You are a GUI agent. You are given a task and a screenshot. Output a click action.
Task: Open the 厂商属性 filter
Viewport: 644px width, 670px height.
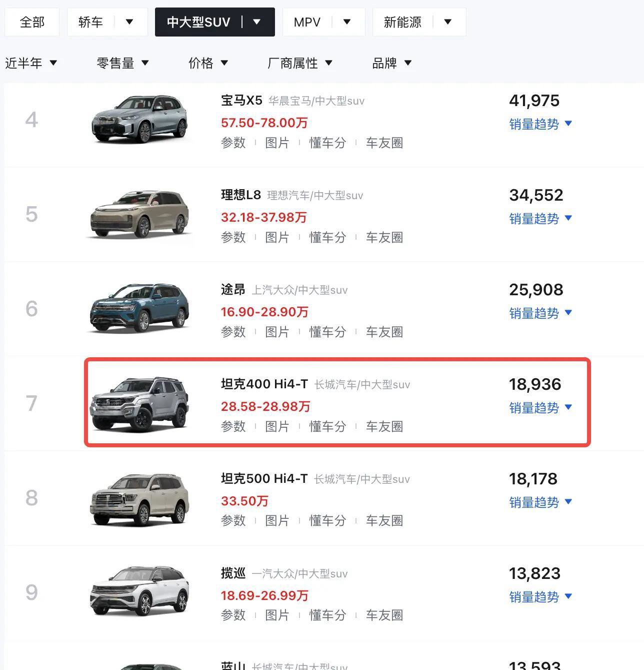click(x=300, y=63)
